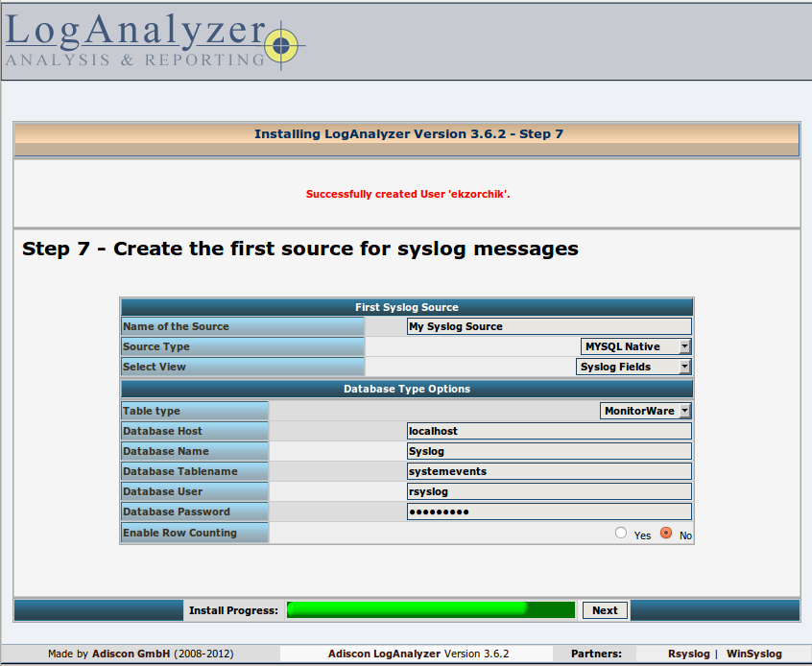This screenshot has width=812, height=666.
Task: Focus the Database Name field Syslog
Action: [549, 451]
